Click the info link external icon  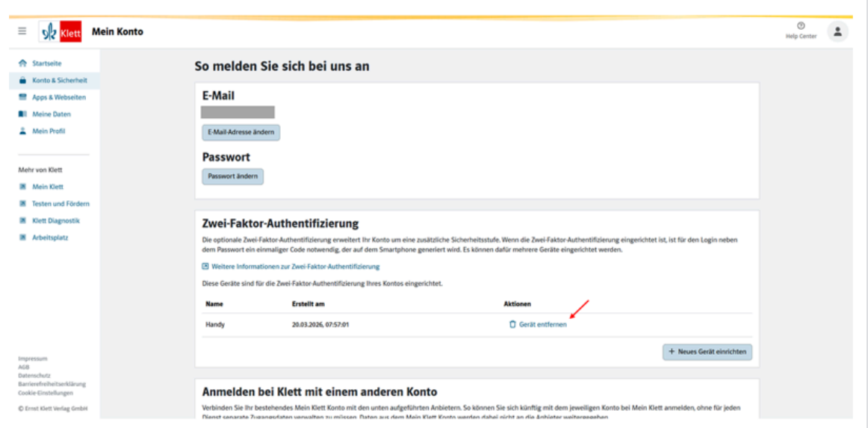[x=205, y=267]
